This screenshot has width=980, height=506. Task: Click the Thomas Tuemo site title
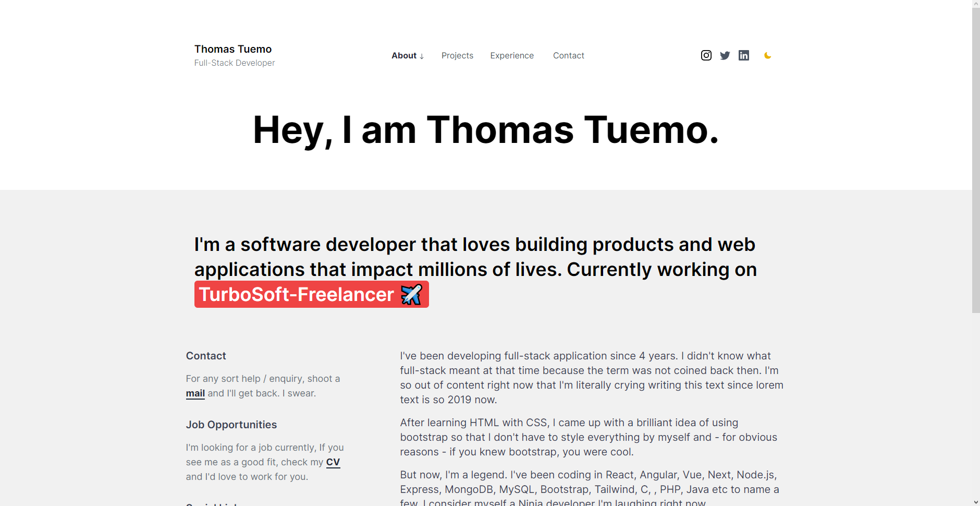[232, 49]
